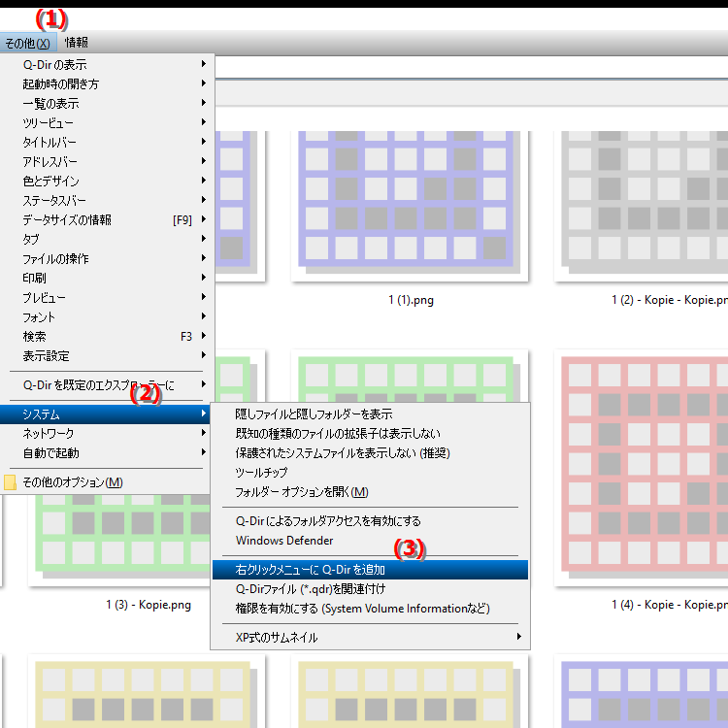Open the 色とデザイン submenu
This screenshot has width=728, height=728.
pos(106,182)
